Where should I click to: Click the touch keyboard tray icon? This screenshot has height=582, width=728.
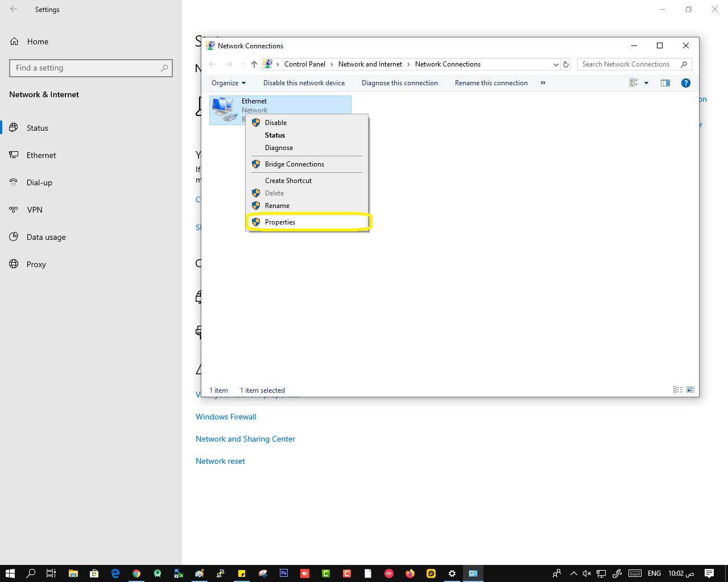(635, 573)
